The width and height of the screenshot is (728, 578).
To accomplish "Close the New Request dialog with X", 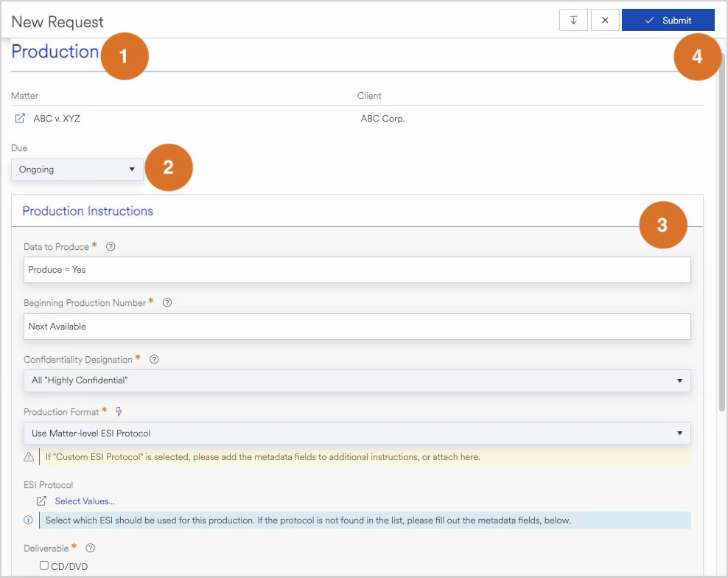I will [x=605, y=20].
